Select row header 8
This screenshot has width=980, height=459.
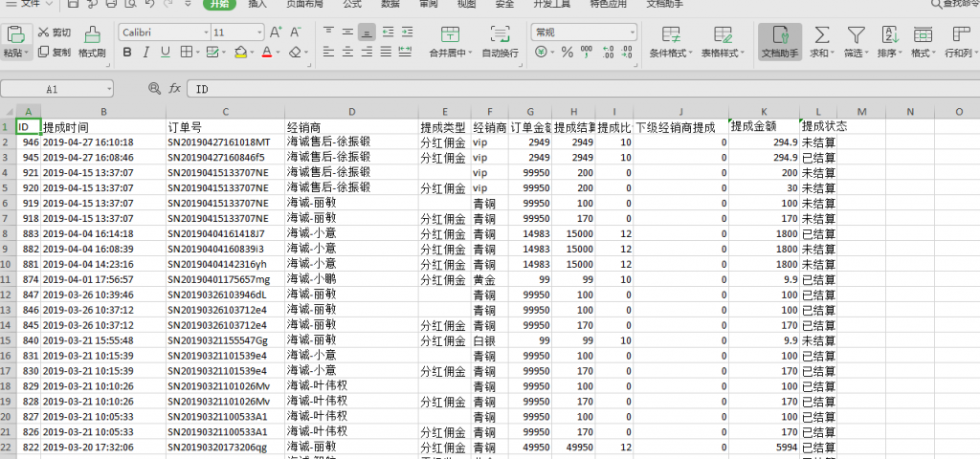click(x=8, y=233)
